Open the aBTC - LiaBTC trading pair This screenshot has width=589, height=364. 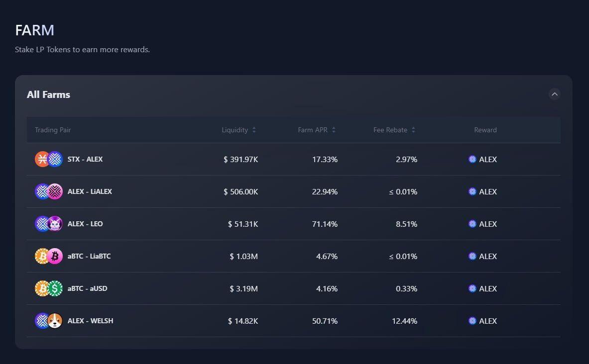pos(89,256)
